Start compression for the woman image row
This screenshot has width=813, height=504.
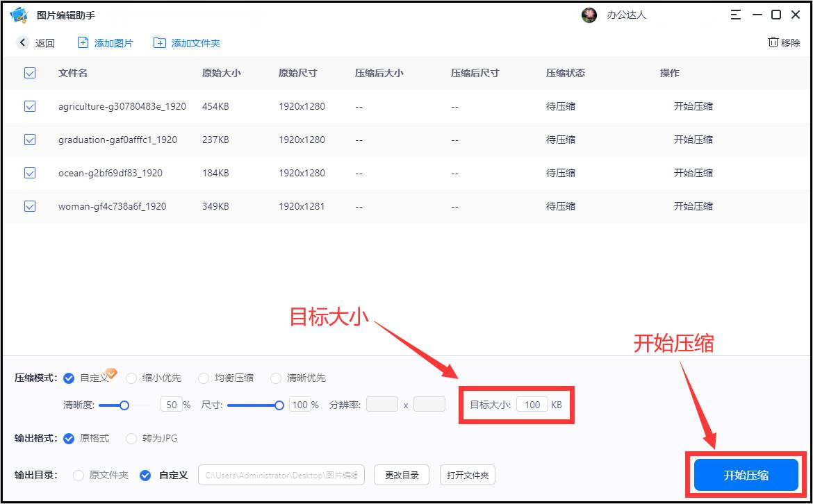tap(693, 206)
